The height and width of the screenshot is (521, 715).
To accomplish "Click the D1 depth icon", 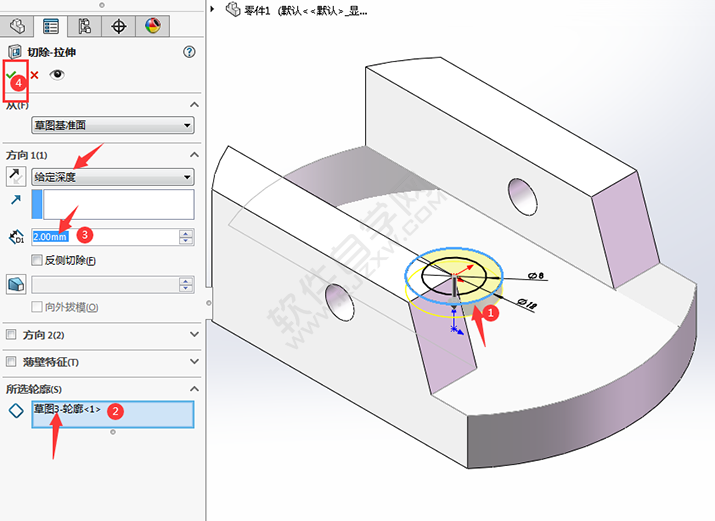I will [16, 237].
